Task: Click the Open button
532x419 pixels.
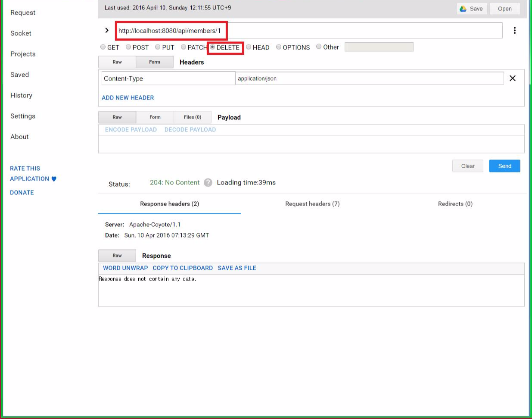Action: pos(505,9)
